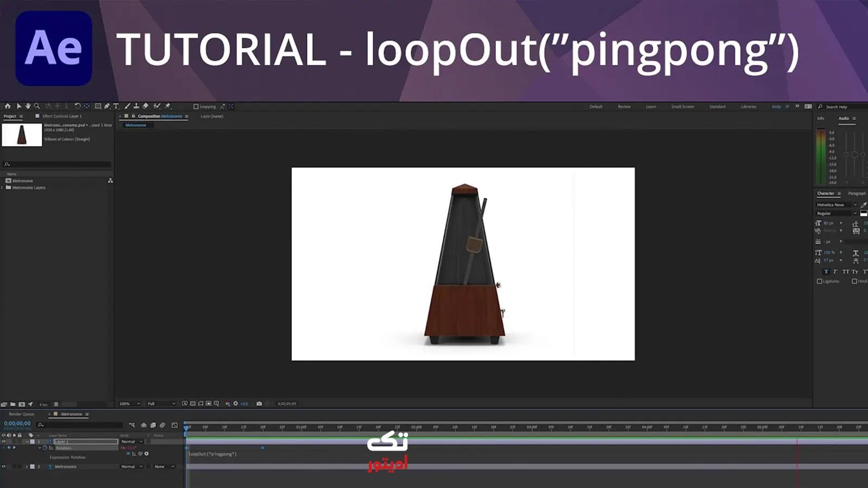Click the snapshot camera icon under the viewer

pos(259,403)
